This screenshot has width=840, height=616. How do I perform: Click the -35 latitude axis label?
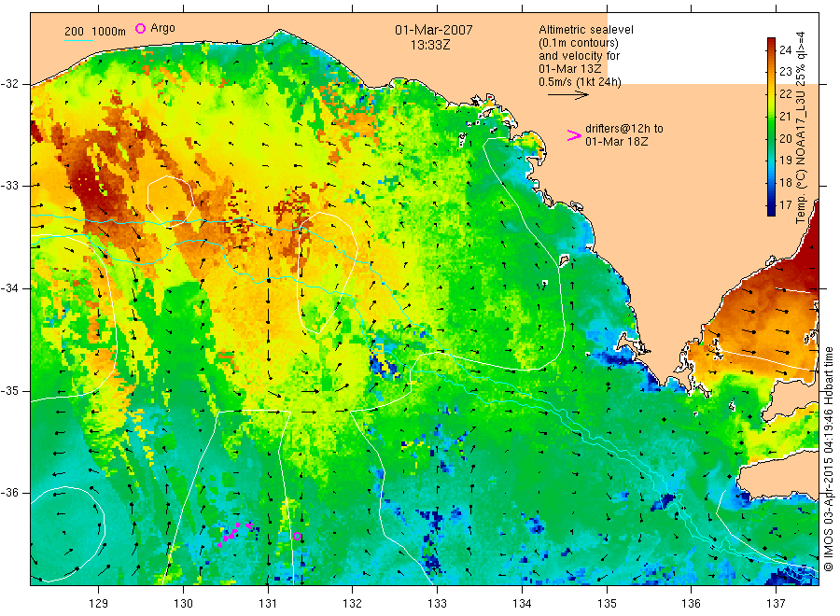tap(9, 390)
